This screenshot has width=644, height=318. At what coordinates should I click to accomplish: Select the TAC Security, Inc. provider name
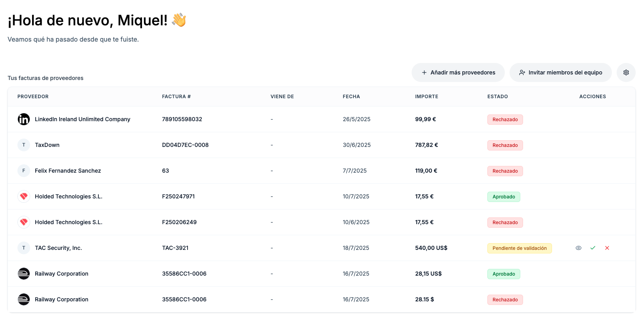pos(58,248)
